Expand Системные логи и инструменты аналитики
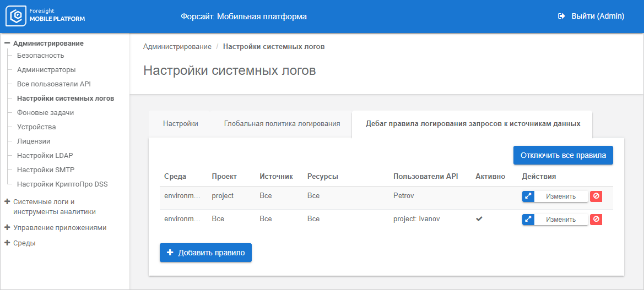Image resolution: width=644 pixels, height=290 pixels. point(7,201)
